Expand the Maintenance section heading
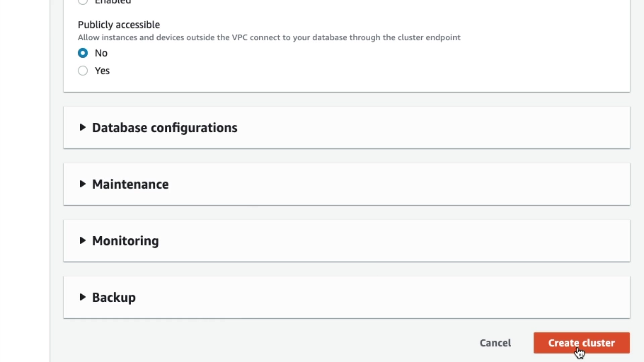The height and width of the screenshot is (362, 644). (x=130, y=184)
